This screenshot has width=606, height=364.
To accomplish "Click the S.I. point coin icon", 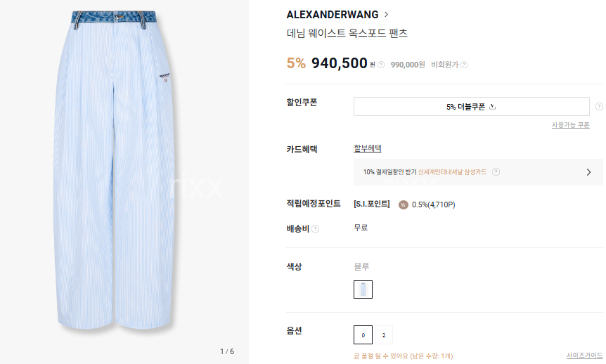I will (403, 204).
